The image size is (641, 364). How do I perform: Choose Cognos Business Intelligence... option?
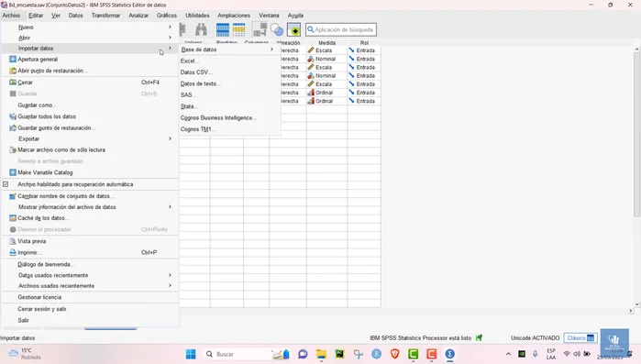[x=218, y=117]
